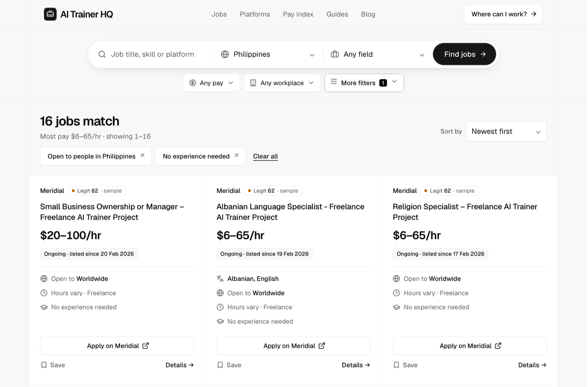The height and width of the screenshot is (387, 588).
Task: Open the Platforms nav item
Action: (x=255, y=14)
